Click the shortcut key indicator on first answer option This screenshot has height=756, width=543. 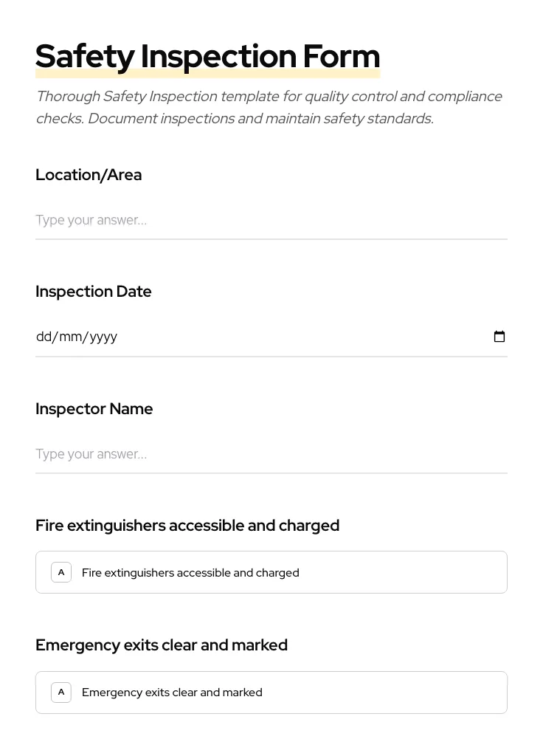61,571
